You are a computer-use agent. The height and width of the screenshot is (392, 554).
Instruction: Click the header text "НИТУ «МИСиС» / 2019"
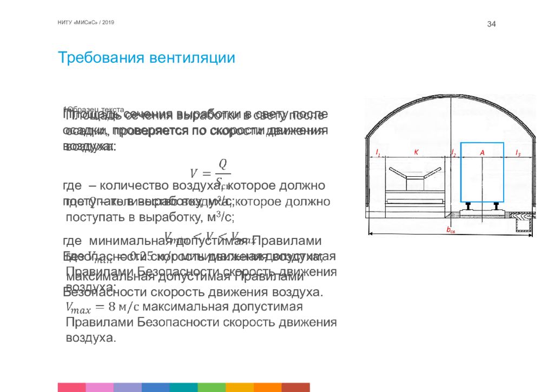click(86, 22)
